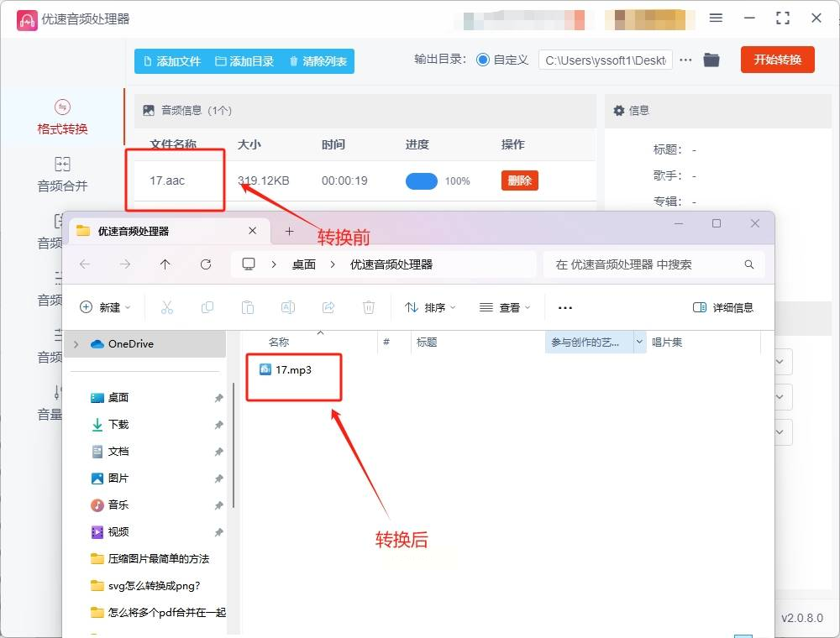Image resolution: width=840 pixels, height=638 pixels.
Task: Sort by the 名称 column header
Action: click(279, 342)
